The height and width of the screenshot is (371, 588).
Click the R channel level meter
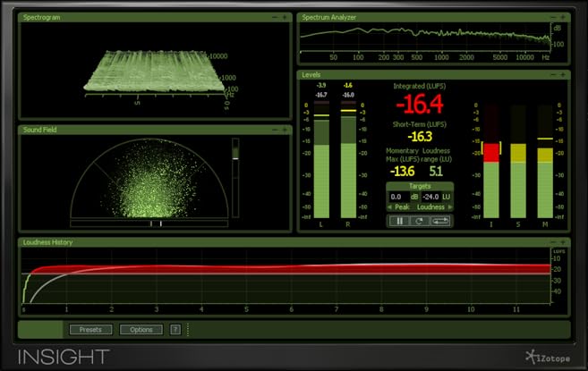tap(348, 159)
